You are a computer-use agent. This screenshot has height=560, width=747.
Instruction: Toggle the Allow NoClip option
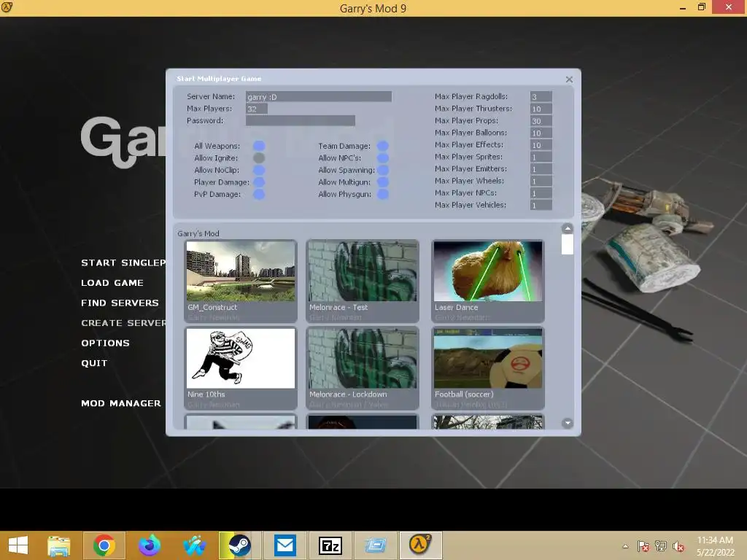[259, 170]
